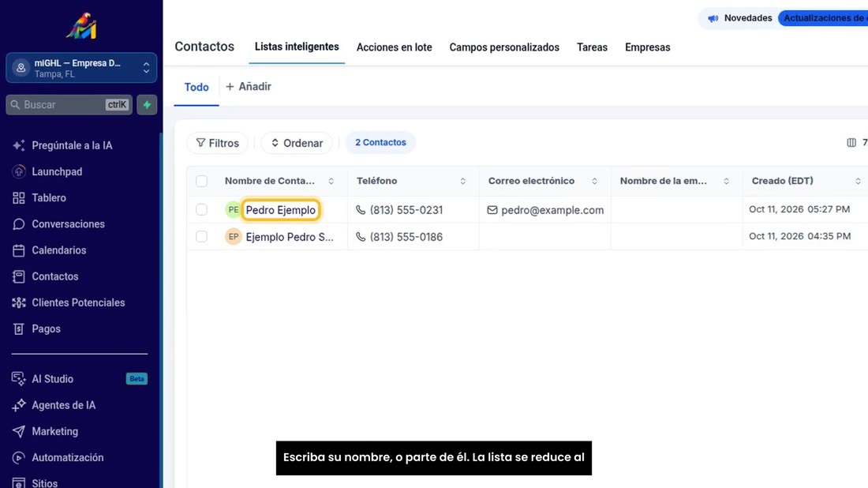Check the Ejemplo Pedro S... row checkbox
This screenshot has width=868, height=488.
click(x=201, y=237)
